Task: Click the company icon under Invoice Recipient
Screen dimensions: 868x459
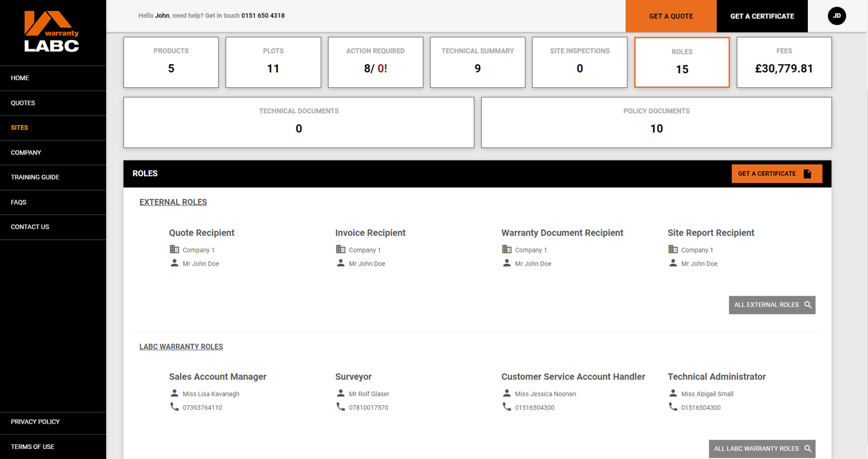Action: pos(341,250)
